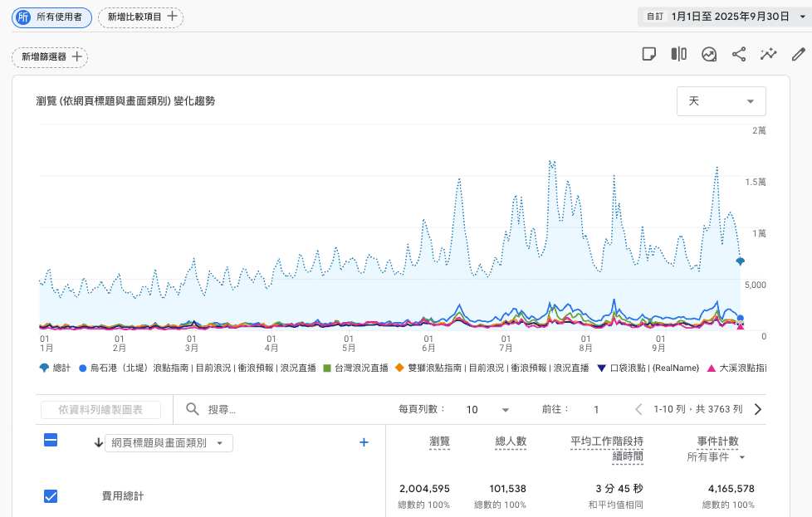Open the notes panel icon
The width and height of the screenshot is (812, 517).
(x=650, y=53)
